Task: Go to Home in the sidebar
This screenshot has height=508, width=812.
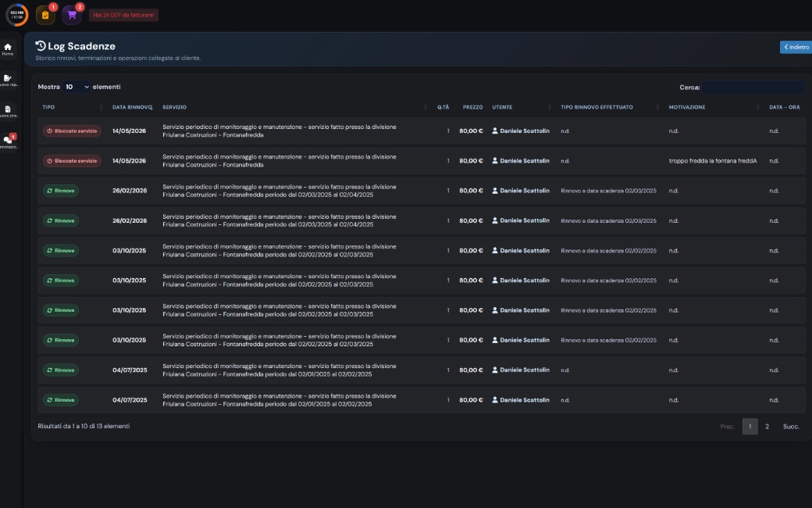Action: (8, 49)
